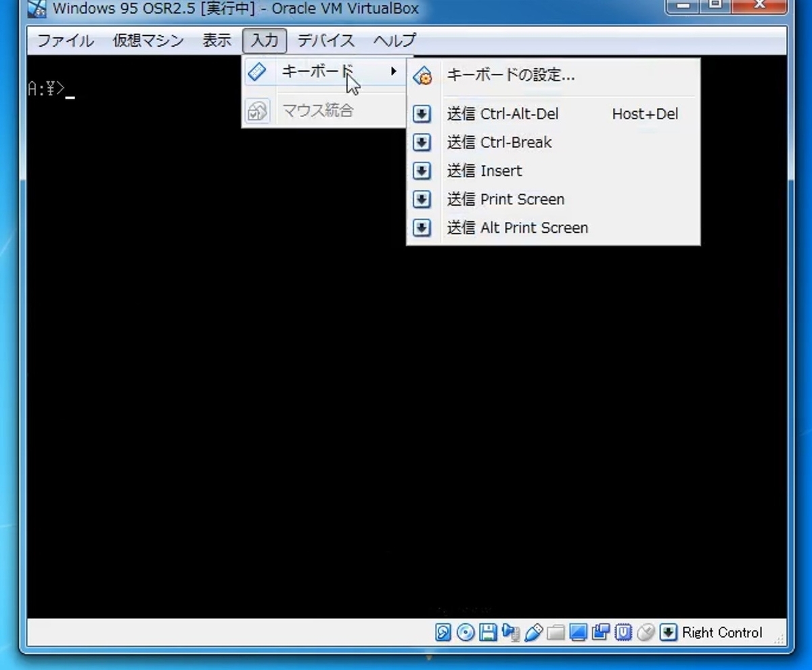Click the video capture status icon
Viewport: 812px width, 670px height.
[x=600, y=633]
